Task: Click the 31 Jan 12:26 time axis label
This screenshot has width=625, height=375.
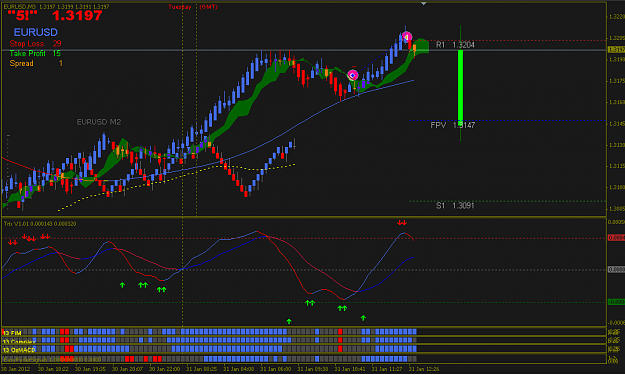Action: (424, 369)
